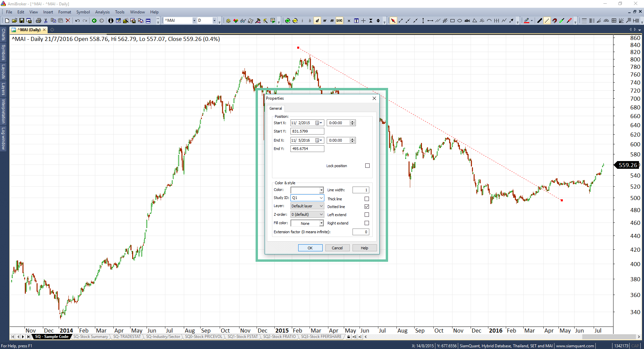Click the Save file toolbar icon

tap(22, 21)
